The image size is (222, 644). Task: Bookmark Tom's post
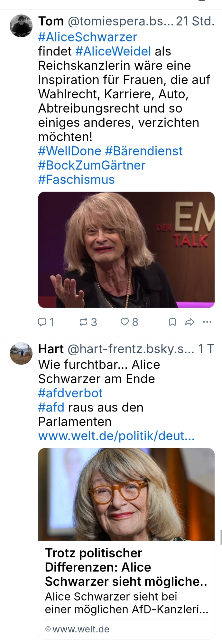click(172, 322)
